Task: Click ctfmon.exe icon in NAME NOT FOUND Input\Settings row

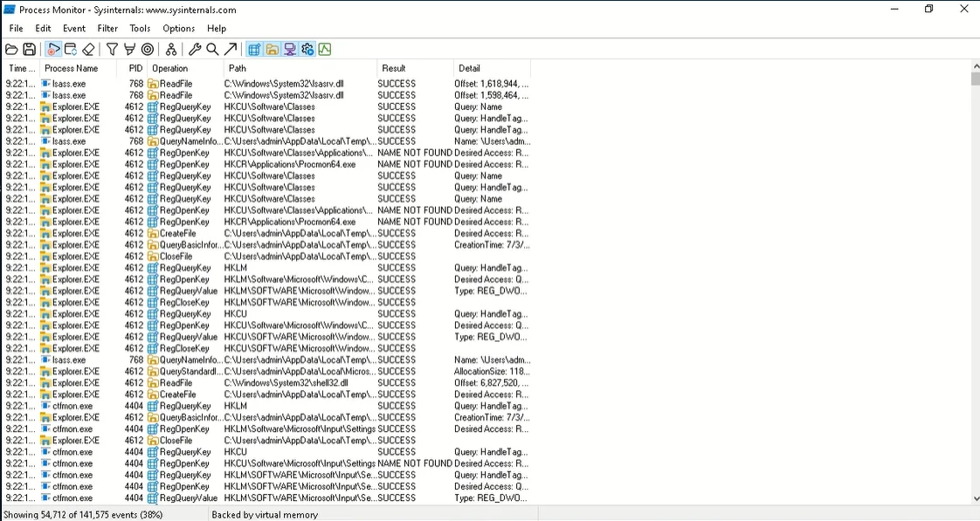Action: coord(46,463)
